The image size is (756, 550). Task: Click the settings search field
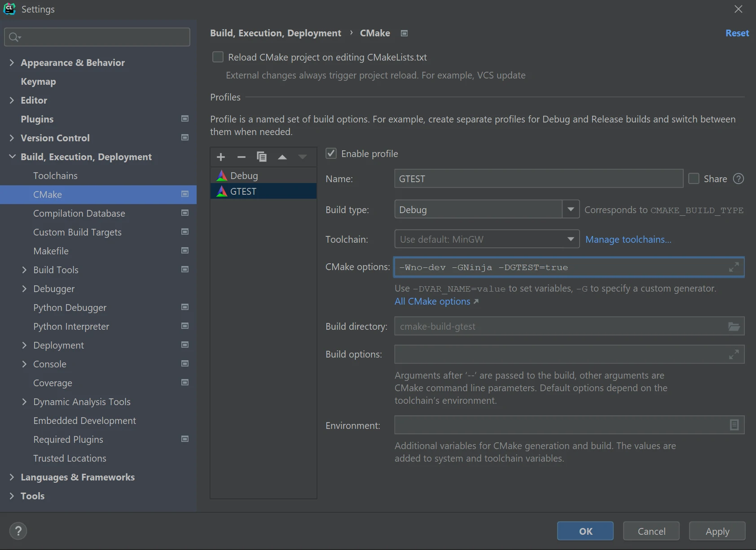pos(97,37)
